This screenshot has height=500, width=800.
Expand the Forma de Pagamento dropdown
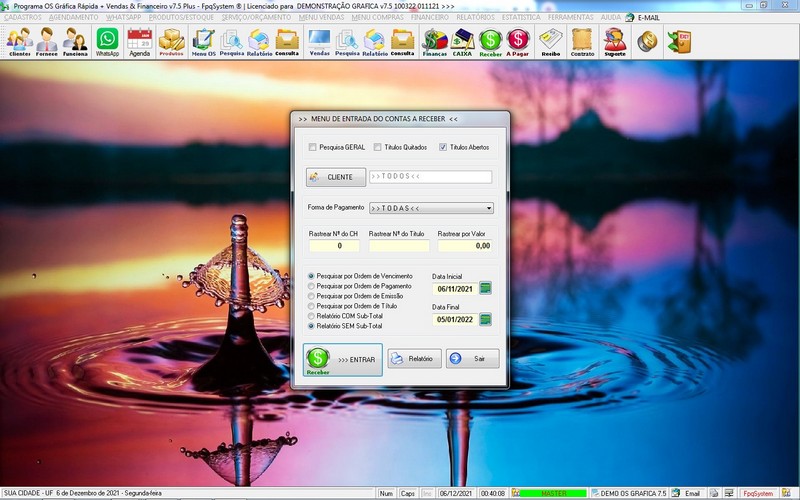(x=489, y=208)
